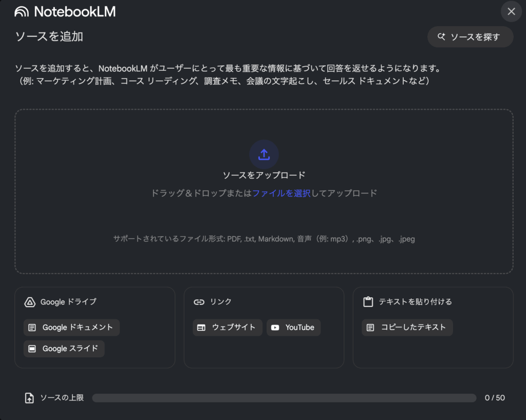Click the source limit progress bar

284,398
